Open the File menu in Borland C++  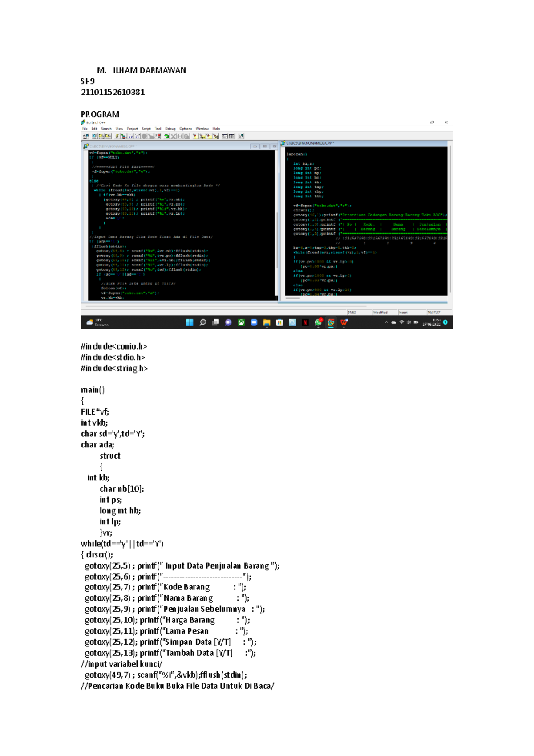click(85, 129)
